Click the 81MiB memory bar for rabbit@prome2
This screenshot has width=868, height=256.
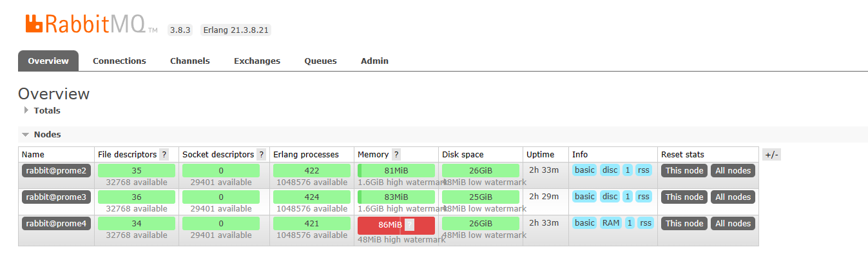pos(396,170)
